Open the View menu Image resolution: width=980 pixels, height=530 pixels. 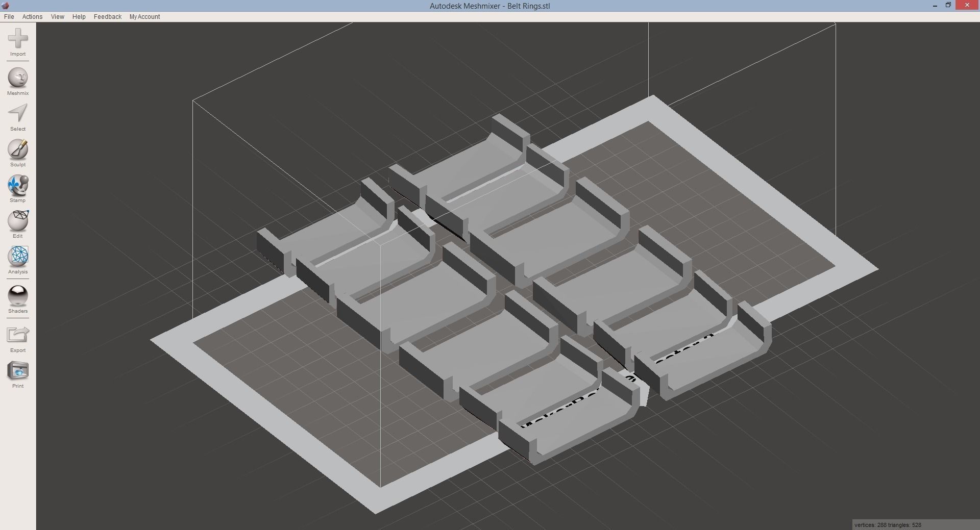pos(57,17)
